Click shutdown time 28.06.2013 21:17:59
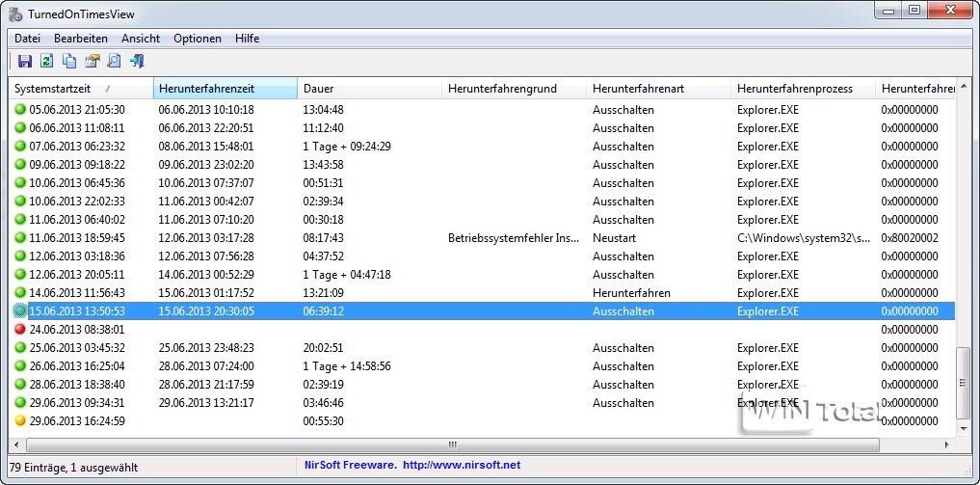The image size is (980, 485). pyautogui.click(x=206, y=385)
